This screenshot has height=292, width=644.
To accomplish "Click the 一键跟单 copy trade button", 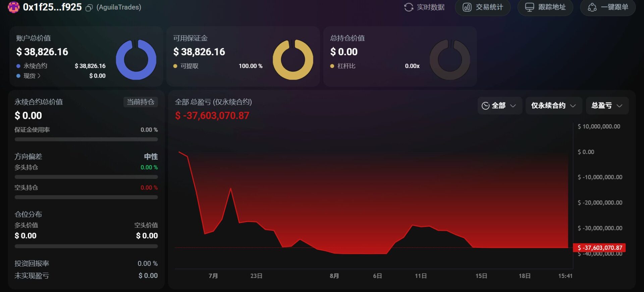I will (x=608, y=7).
